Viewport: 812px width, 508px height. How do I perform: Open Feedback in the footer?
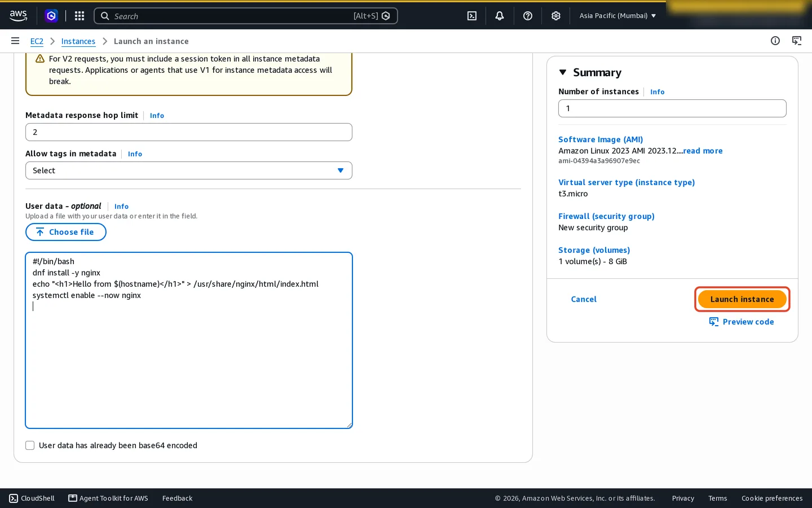[x=177, y=498]
